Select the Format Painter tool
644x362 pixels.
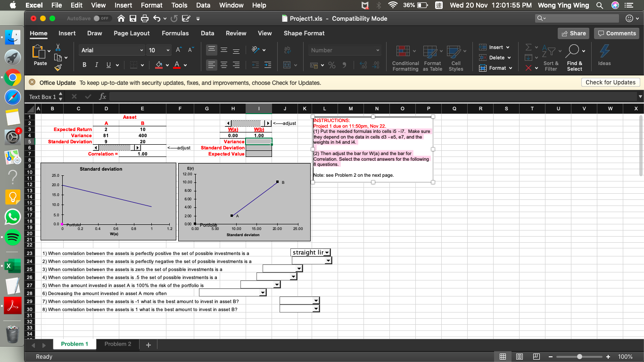point(58,68)
